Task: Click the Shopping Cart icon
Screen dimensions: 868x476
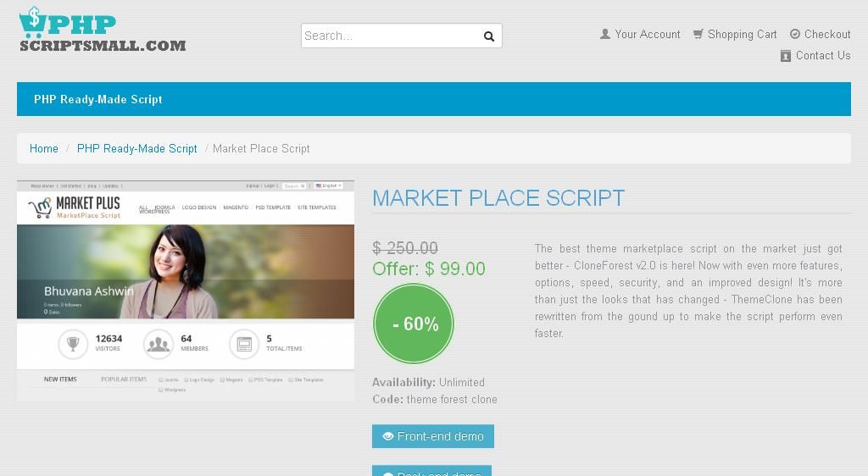Action: (x=698, y=34)
